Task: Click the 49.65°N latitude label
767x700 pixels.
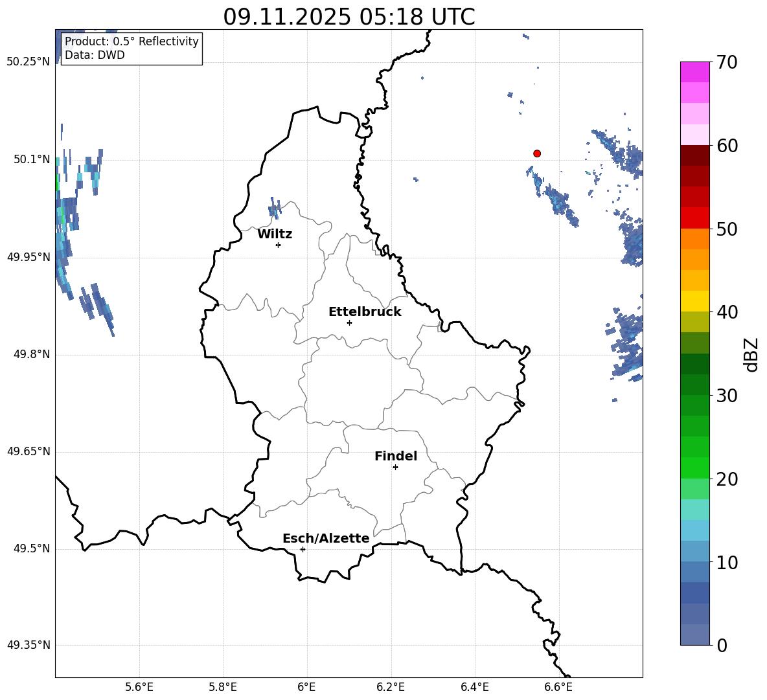Action: click(x=29, y=451)
